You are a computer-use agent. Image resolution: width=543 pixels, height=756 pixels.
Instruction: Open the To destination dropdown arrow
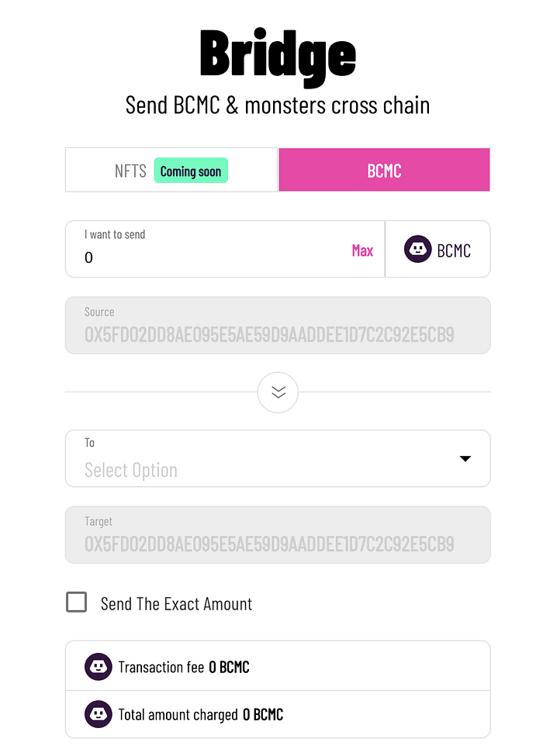(465, 459)
